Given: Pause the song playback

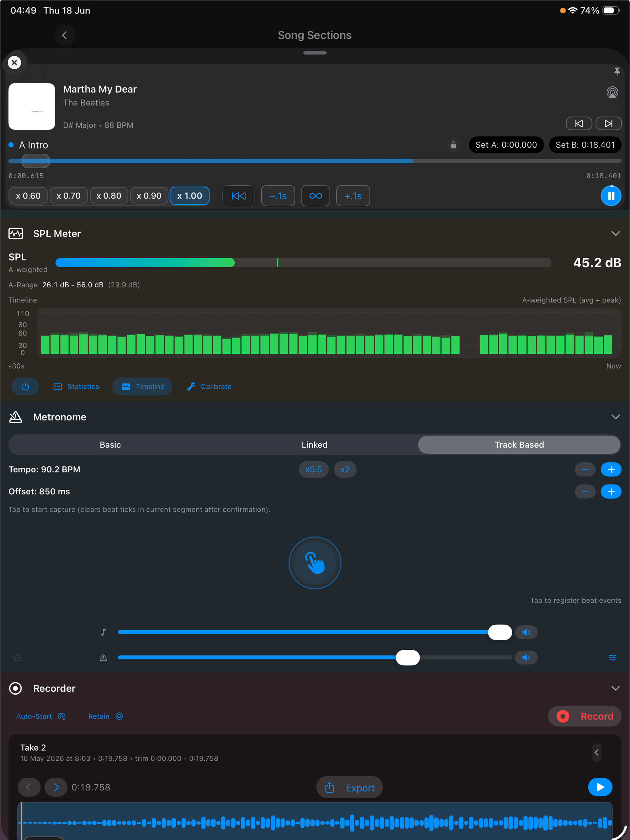Looking at the screenshot, I should pos(611,196).
